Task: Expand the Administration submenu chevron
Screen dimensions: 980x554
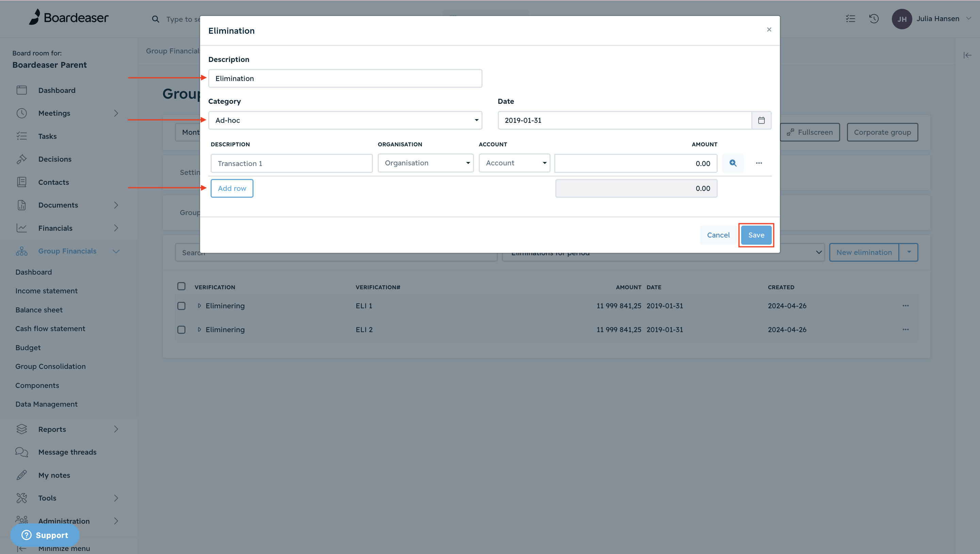Action: point(116,521)
